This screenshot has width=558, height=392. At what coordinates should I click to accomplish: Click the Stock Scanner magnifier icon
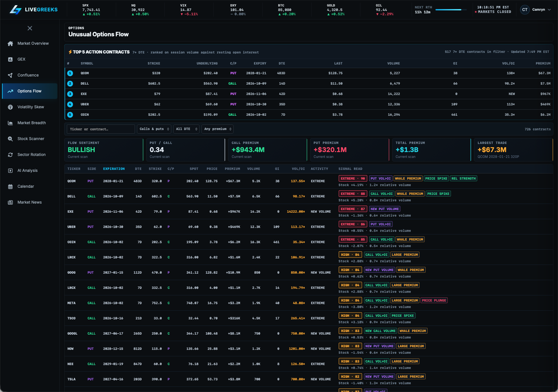tap(10, 139)
